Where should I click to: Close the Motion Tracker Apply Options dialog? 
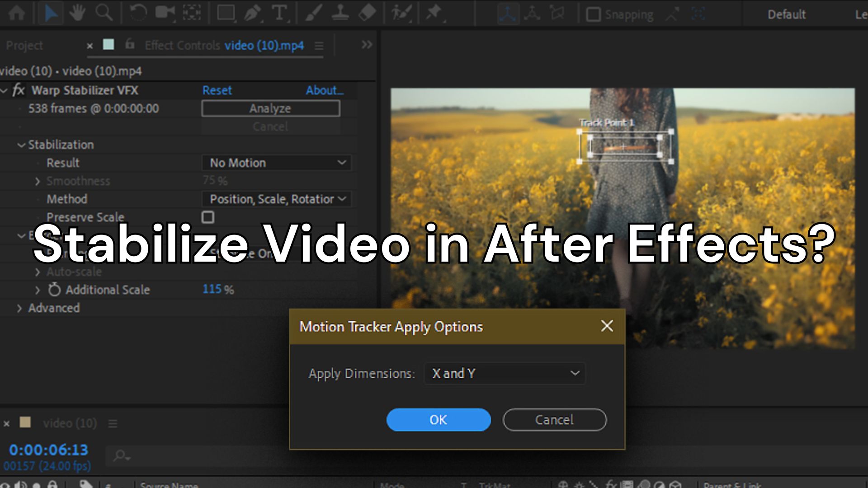click(x=607, y=326)
